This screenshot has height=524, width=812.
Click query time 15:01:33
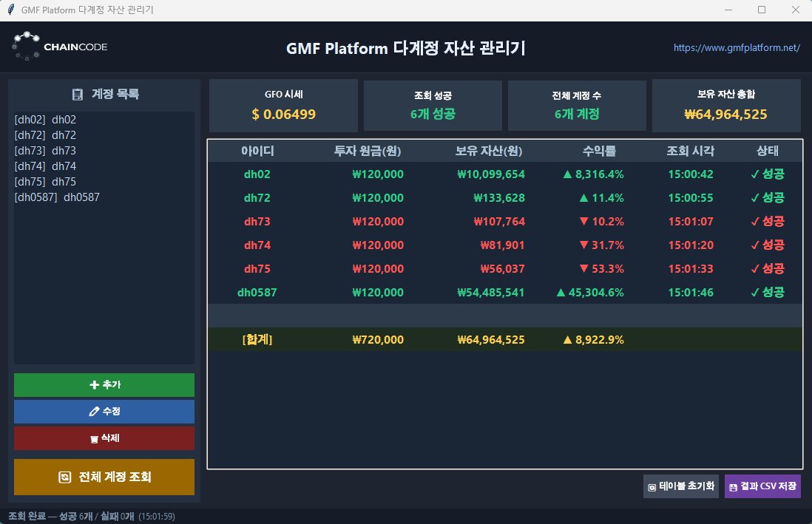coord(690,269)
